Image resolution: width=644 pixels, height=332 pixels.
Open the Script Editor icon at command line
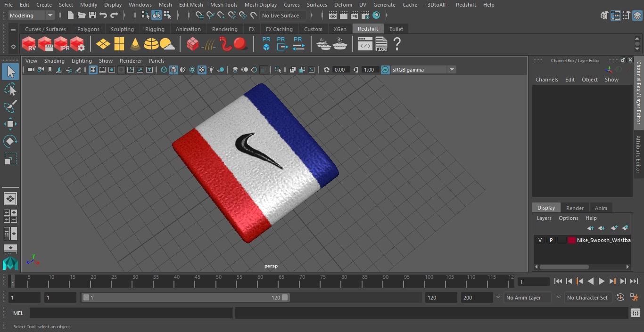635,313
